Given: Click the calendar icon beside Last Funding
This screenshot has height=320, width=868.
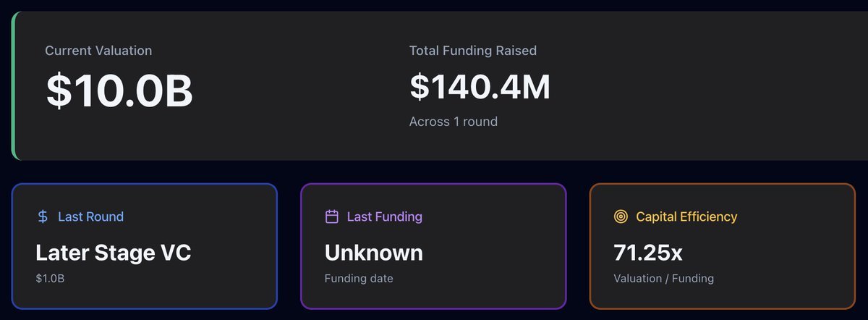Looking at the screenshot, I should pyautogui.click(x=332, y=216).
